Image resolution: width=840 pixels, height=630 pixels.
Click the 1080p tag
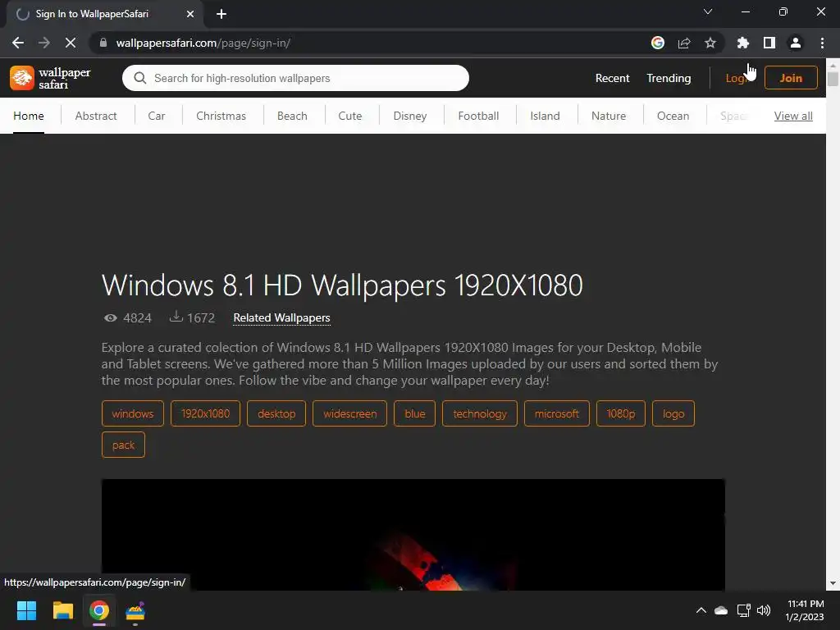[x=620, y=413]
